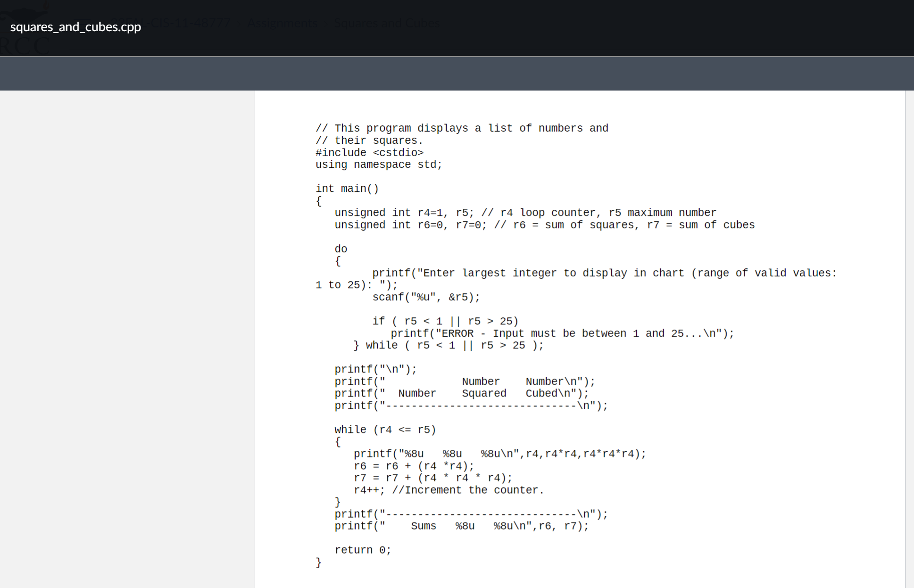Click the right edge scrollbar track
The image size is (914, 588).
pyautogui.click(x=909, y=330)
